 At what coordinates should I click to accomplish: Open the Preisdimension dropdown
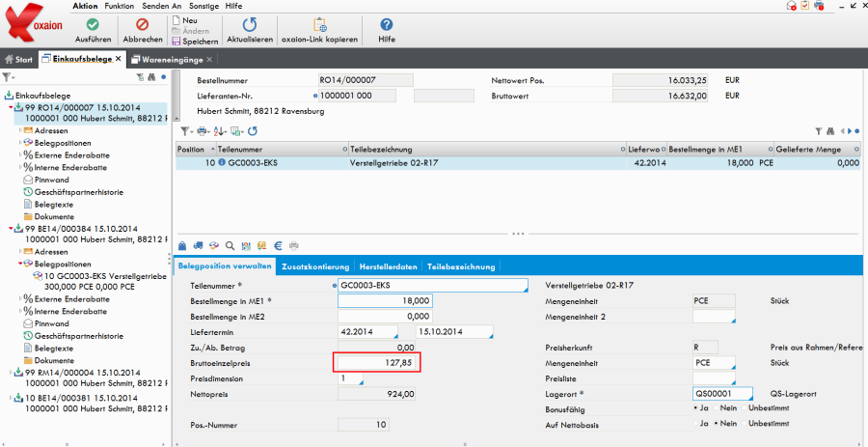361,381
